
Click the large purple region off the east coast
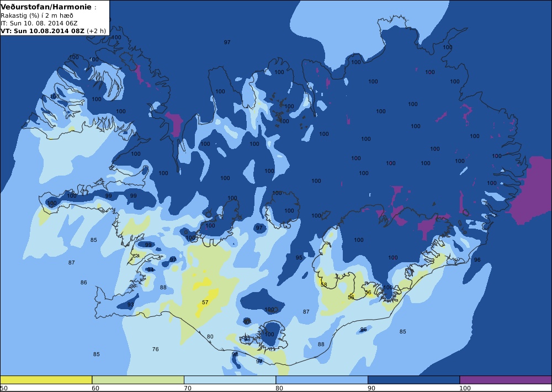[x=533, y=190]
